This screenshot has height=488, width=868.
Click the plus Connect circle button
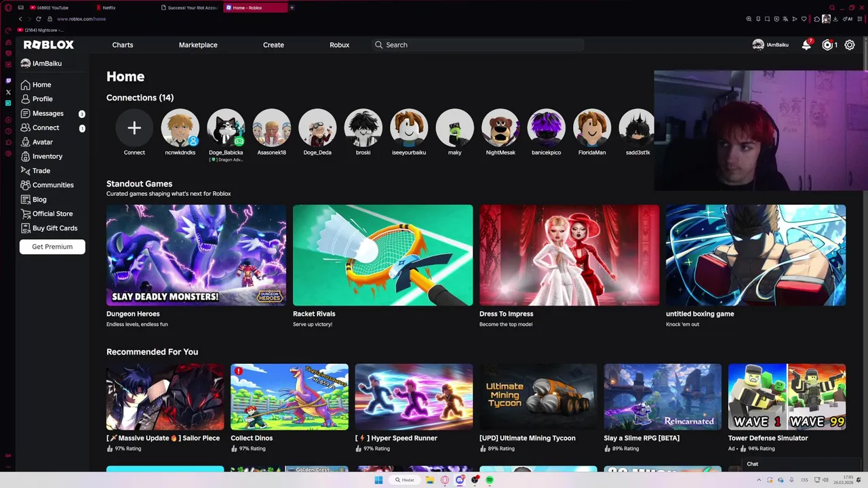pos(134,127)
